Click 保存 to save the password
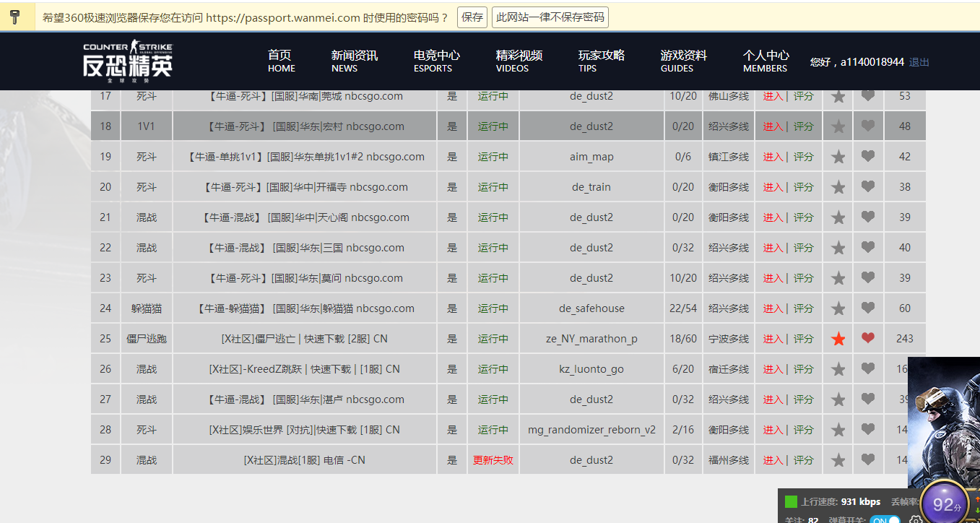This screenshot has height=523, width=980. point(472,16)
